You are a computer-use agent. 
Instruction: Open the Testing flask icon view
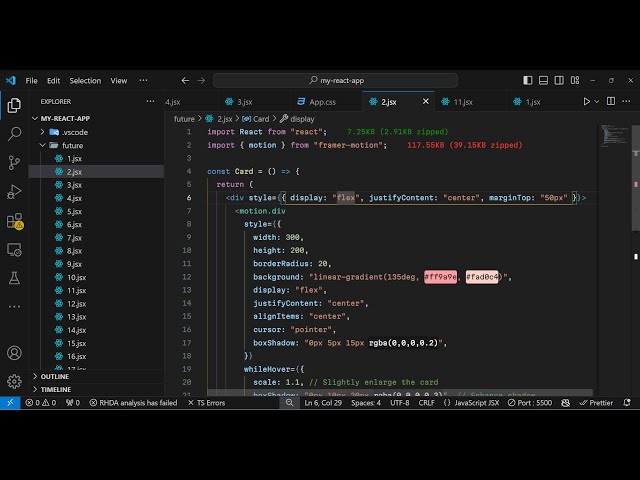[14, 277]
